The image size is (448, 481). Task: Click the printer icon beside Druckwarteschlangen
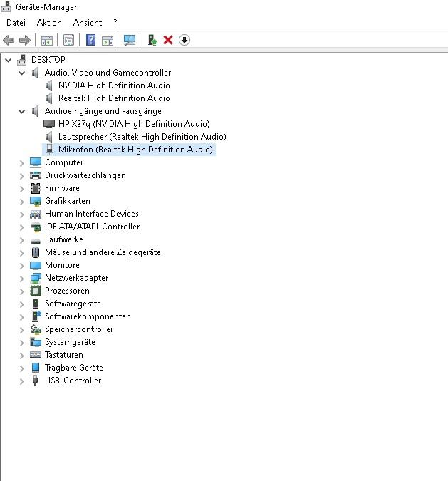coord(36,175)
